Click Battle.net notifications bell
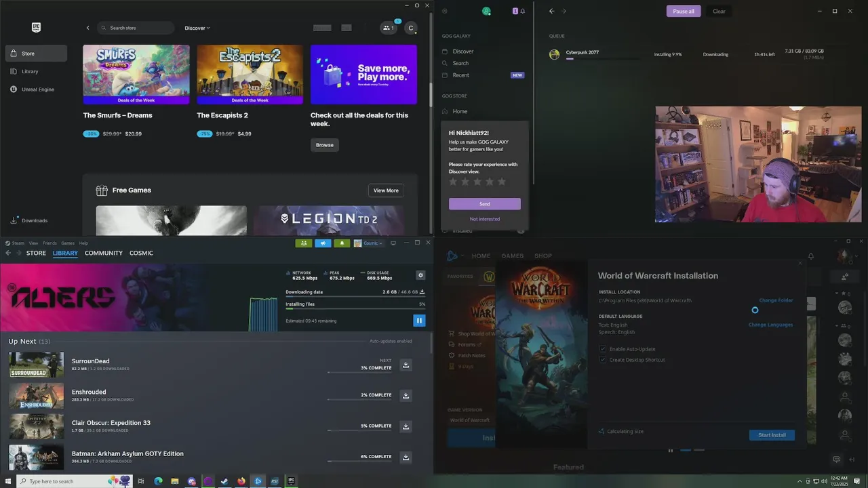Image resolution: width=868 pixels, height=488 pixels. pos(810,256)
